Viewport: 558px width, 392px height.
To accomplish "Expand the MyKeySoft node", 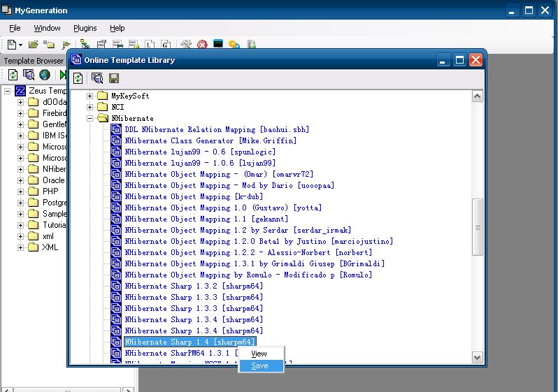I will click(x=90, y=96).
